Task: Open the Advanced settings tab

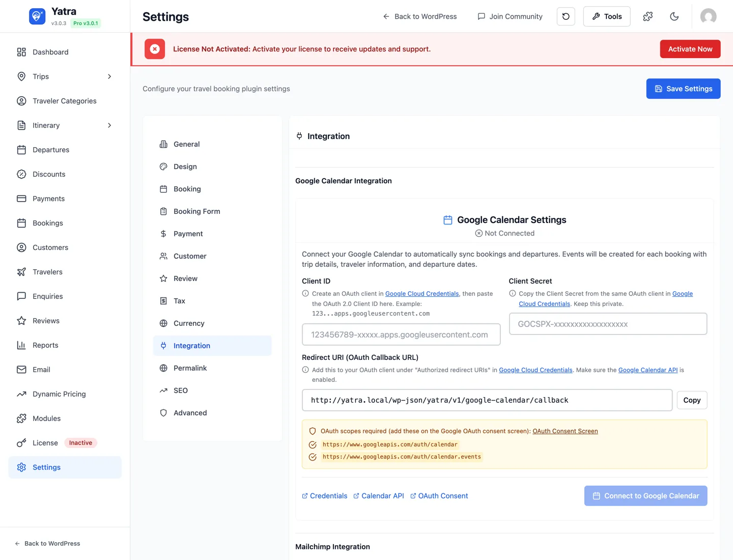Action: (212, 413)
